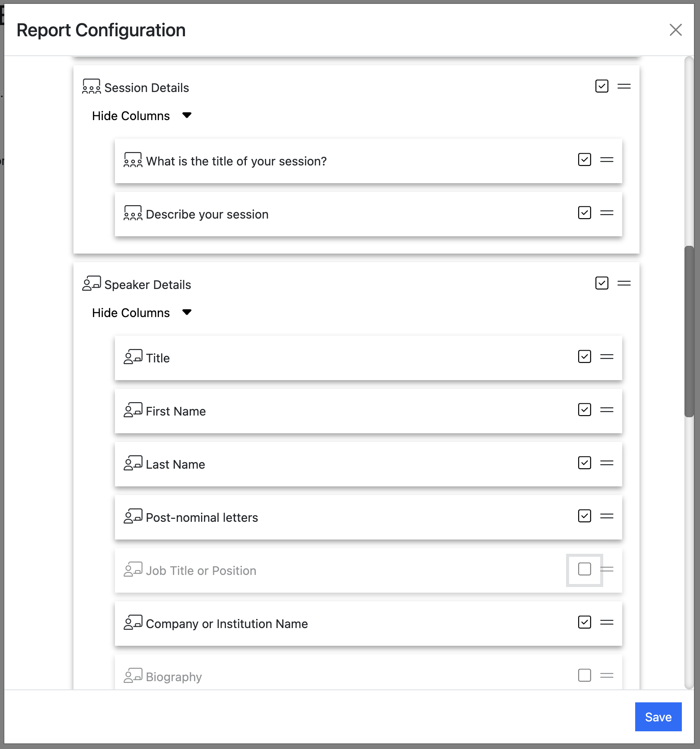Click the session icon beside Session Details
The width and height of the screenshot is (700, 749).
coord(91,87)
